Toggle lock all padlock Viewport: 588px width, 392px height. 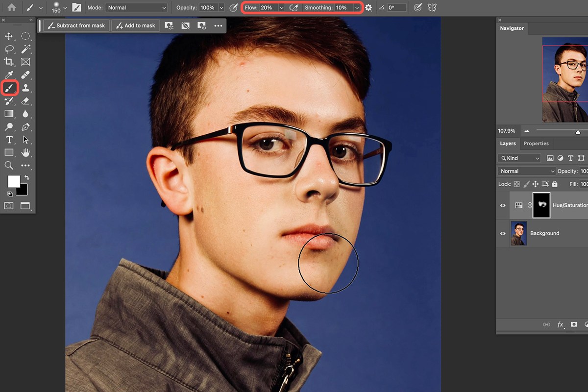pyautogui.click(x=555, y=184)
